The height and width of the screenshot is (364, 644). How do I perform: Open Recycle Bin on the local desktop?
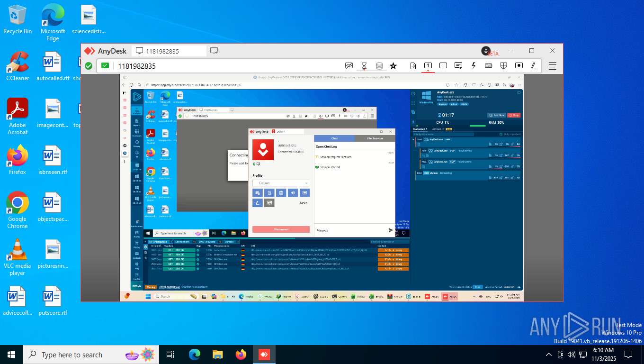tap(18, 20)
